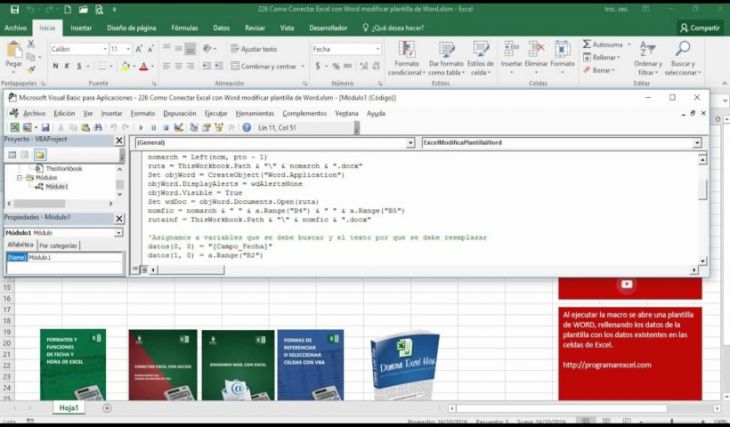Open the Calibri font name dropdown
The height and width of the screenshot is (427, 730).
105,49
